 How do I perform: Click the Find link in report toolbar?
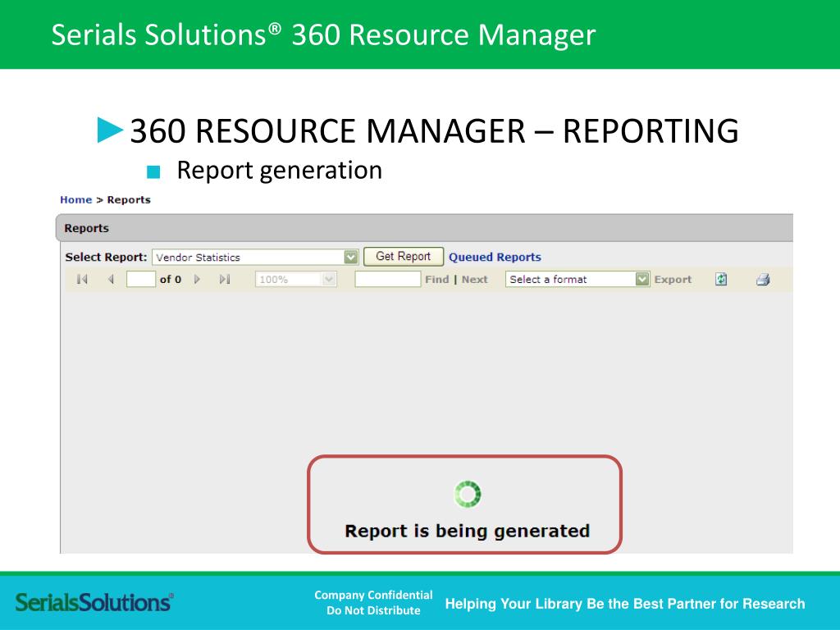pyautogui.click(x=437, y=279)
